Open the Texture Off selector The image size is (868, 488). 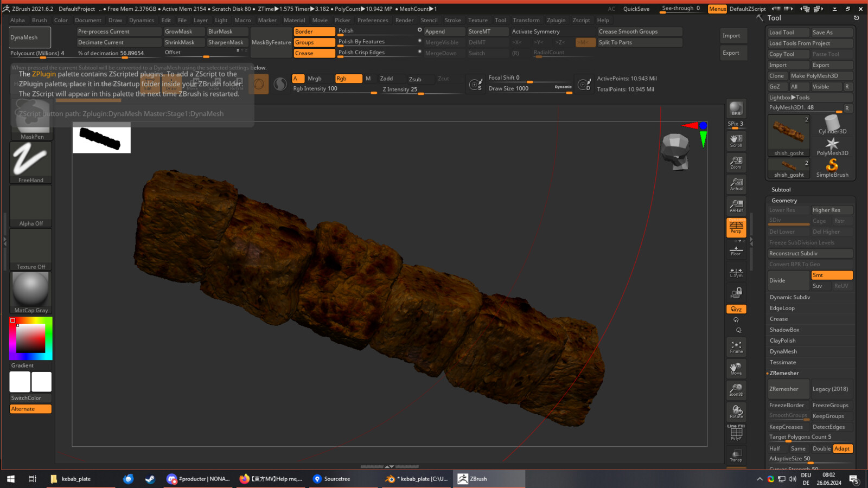(x=31, y=249)
